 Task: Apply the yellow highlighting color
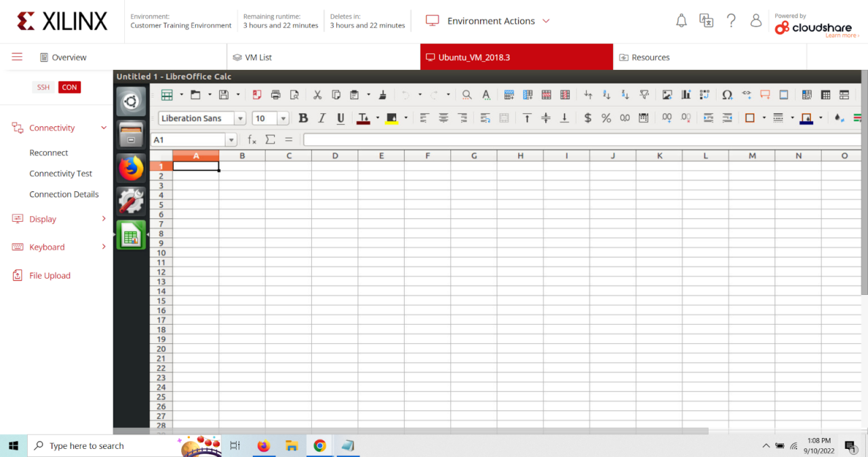click(391, 118)
